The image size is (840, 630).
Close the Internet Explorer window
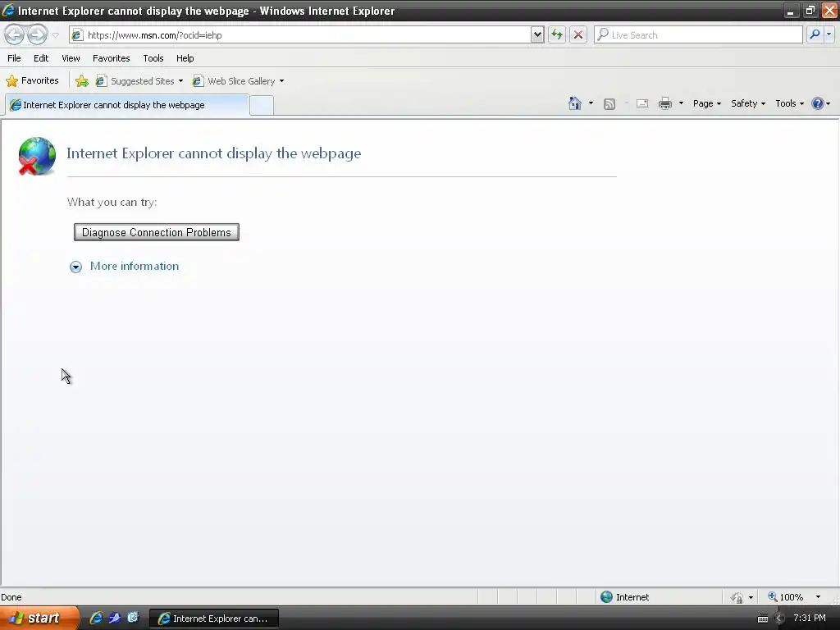tap(829, 11)
